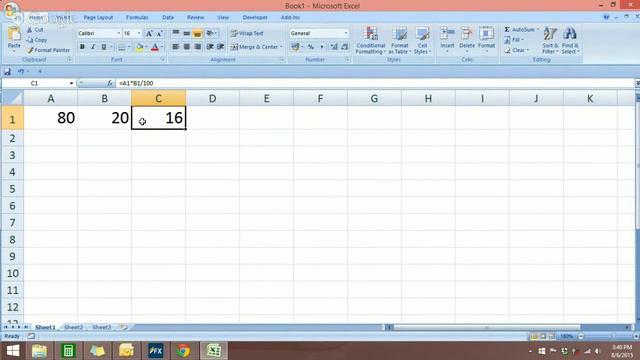Toggle bold formatting
Viewport: 640px width, 360px height.
click(82, 47)
